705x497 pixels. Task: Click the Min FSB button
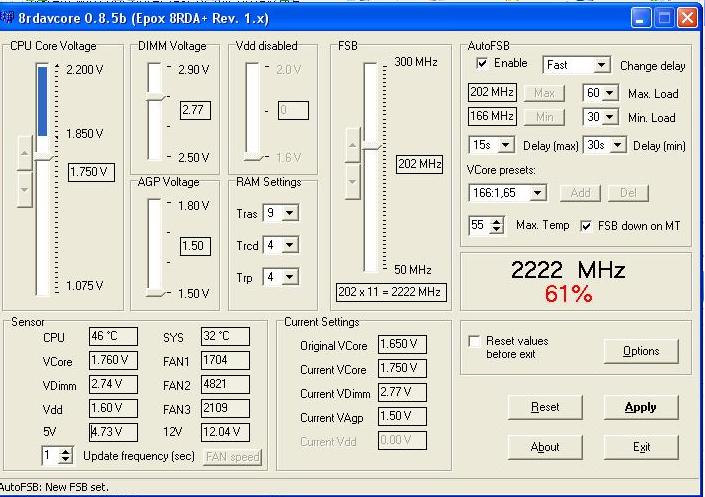(x=544, y=117)
